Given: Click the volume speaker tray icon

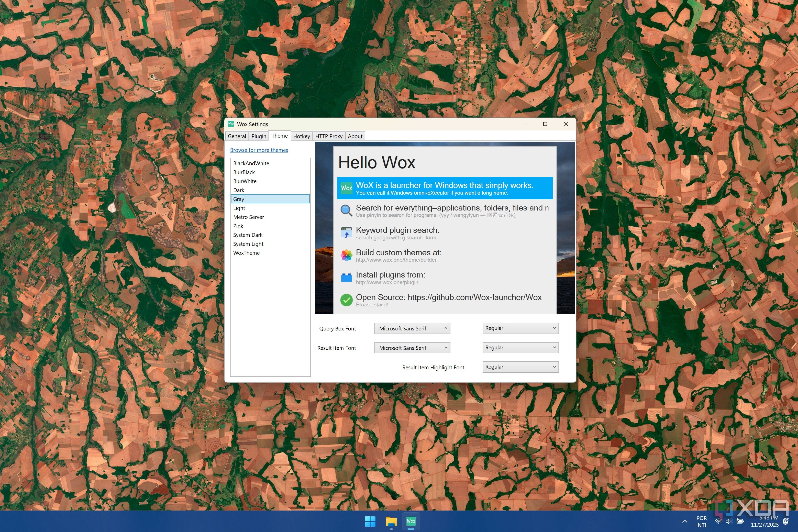Looking at the screenshot, I should 728,522.
